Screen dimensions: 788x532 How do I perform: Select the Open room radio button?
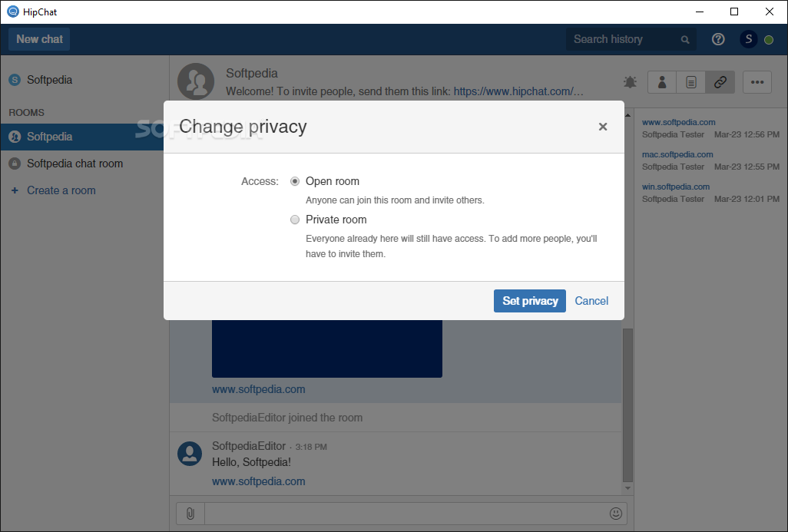(x=295, y=181)
